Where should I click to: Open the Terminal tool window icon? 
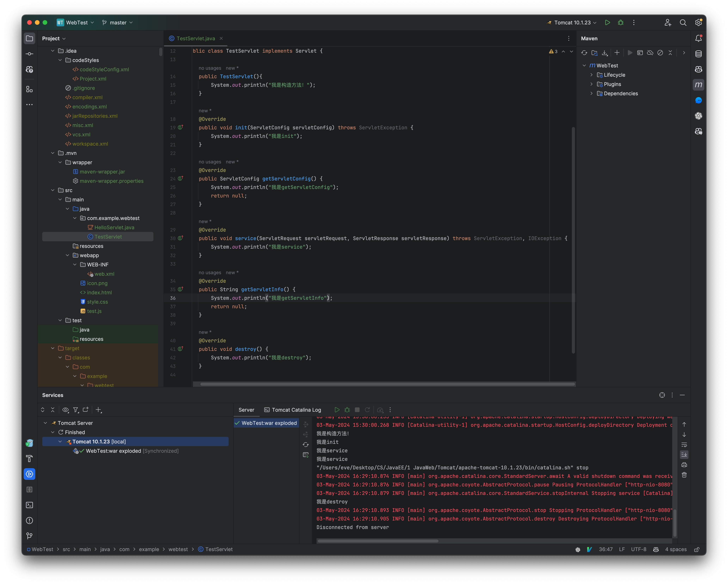[x=29, y=505]
